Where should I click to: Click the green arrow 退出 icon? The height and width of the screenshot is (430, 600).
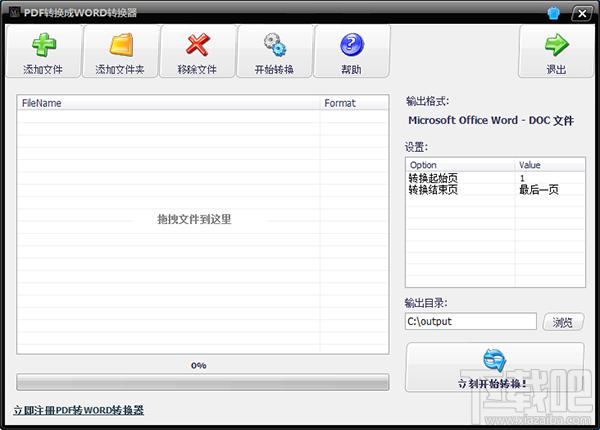[556, 45]
